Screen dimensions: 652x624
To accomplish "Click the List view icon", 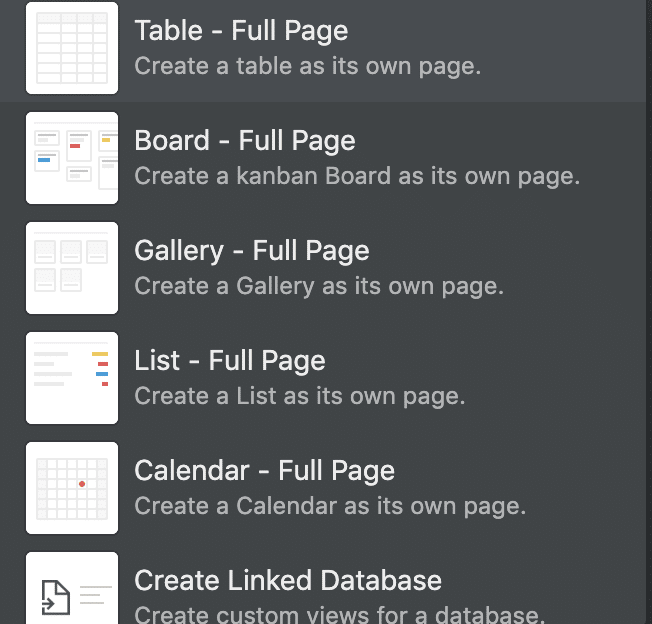I will [72, 378].
